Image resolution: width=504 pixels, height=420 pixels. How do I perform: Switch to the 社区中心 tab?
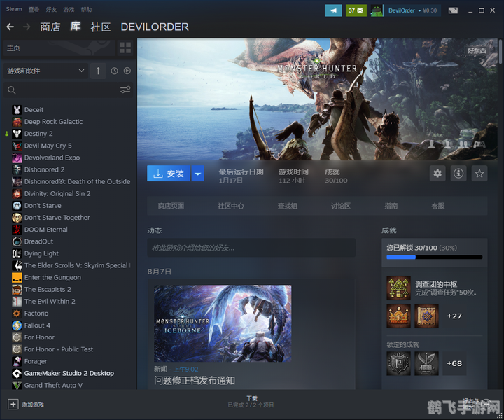231,206
